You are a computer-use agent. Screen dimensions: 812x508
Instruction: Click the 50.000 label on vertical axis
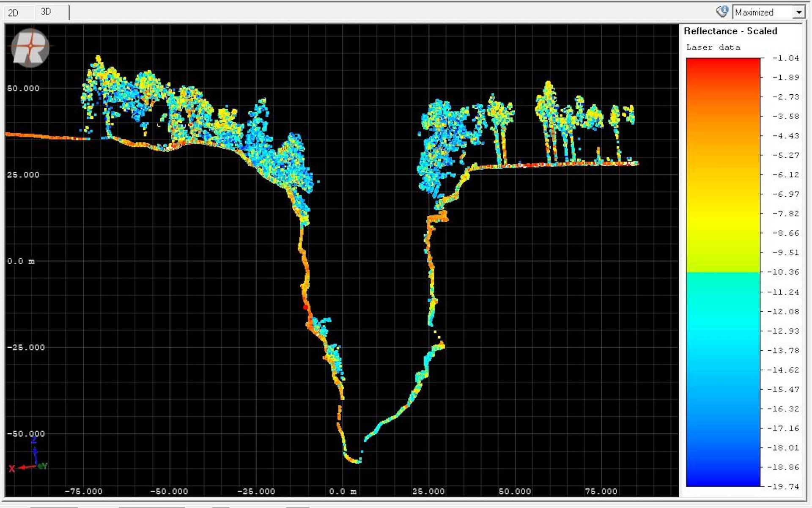click(x=23, y=88)
